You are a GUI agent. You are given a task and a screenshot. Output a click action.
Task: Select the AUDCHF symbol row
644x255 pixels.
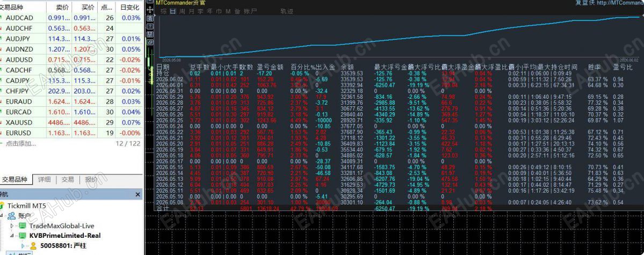coord(71,28)
